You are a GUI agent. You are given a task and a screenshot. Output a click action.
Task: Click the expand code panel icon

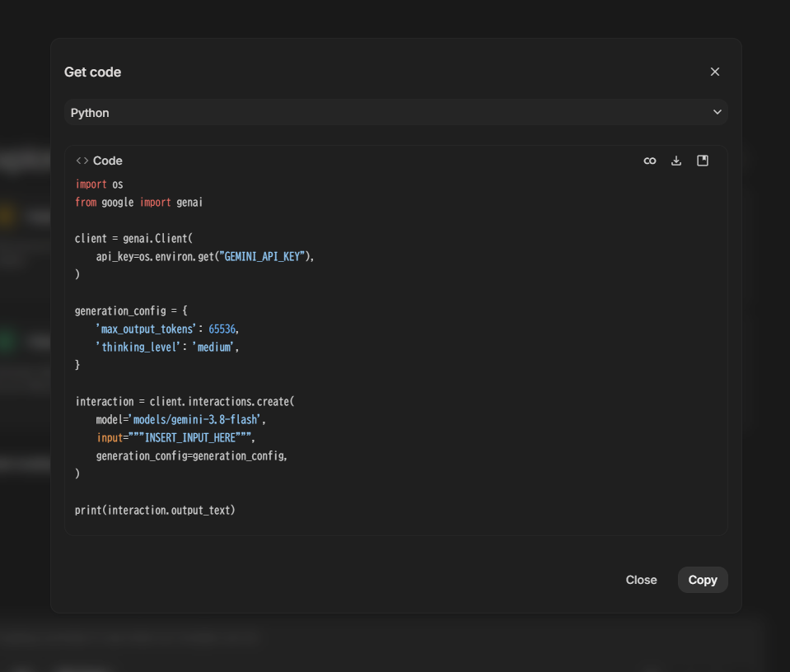[x=703, y=161]
